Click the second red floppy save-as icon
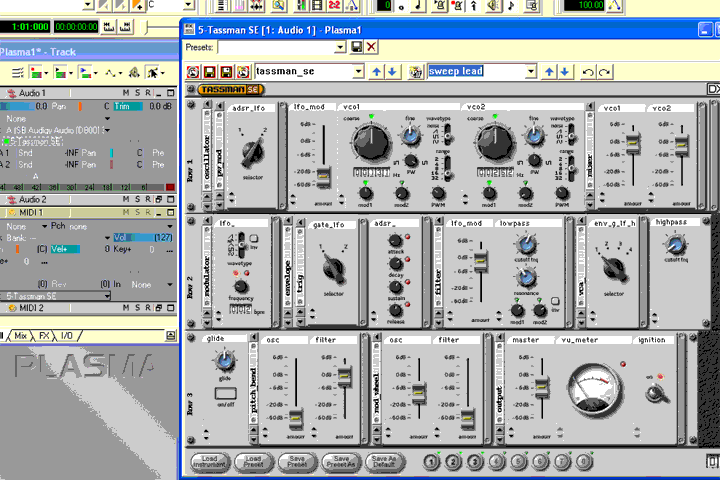The image size is (720, 480). click(226, 72)
